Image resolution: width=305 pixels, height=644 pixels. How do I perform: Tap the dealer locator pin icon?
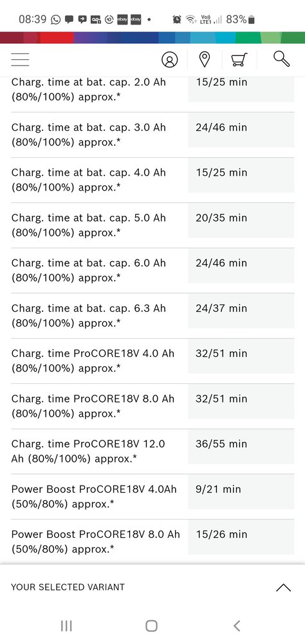click(x=205, y=59)
